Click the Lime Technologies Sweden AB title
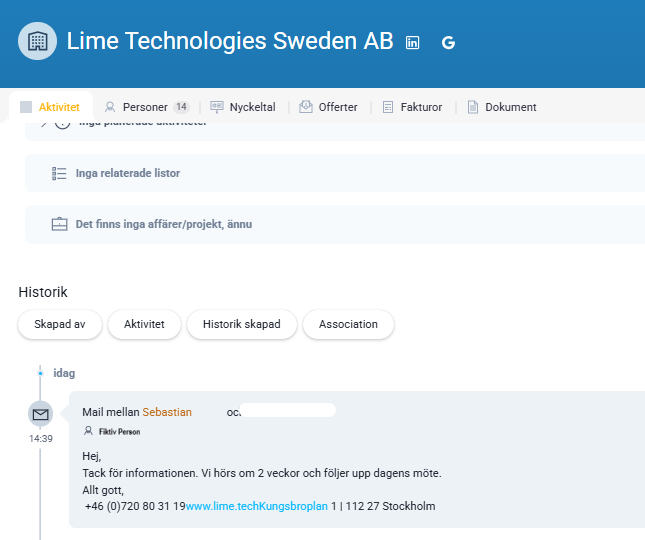The width and height of the screenshot is (645, 540). 230,41
